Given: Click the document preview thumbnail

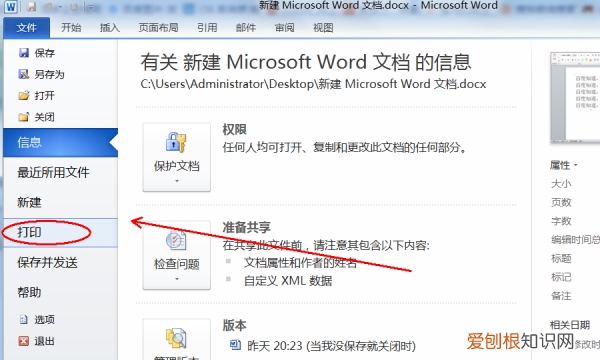Looking at the screenshot, I should point(575,98).
